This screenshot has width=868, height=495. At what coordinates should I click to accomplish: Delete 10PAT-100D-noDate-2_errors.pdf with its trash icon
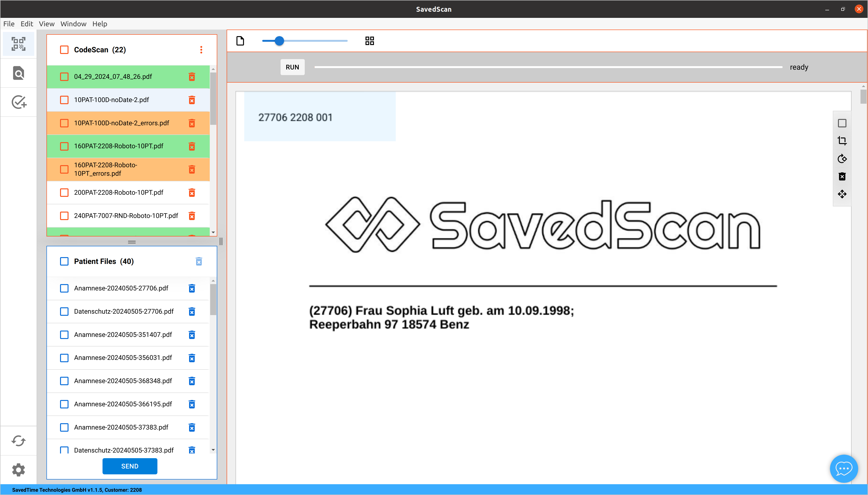point(192,123)
